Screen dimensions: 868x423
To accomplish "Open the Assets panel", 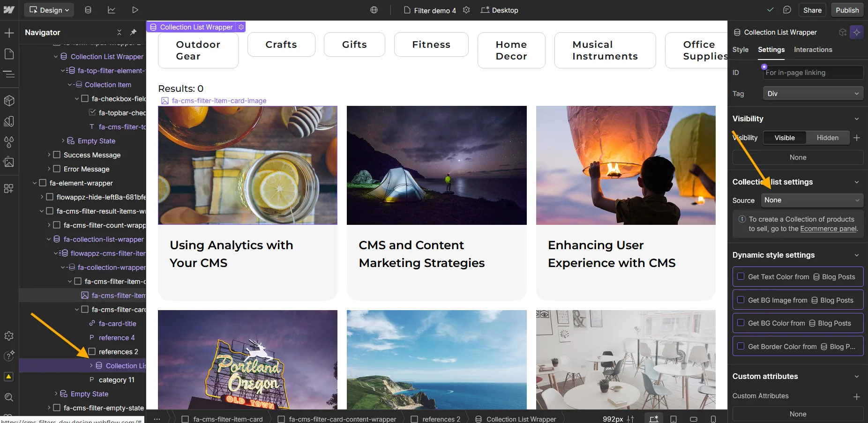I will point(9,162).
